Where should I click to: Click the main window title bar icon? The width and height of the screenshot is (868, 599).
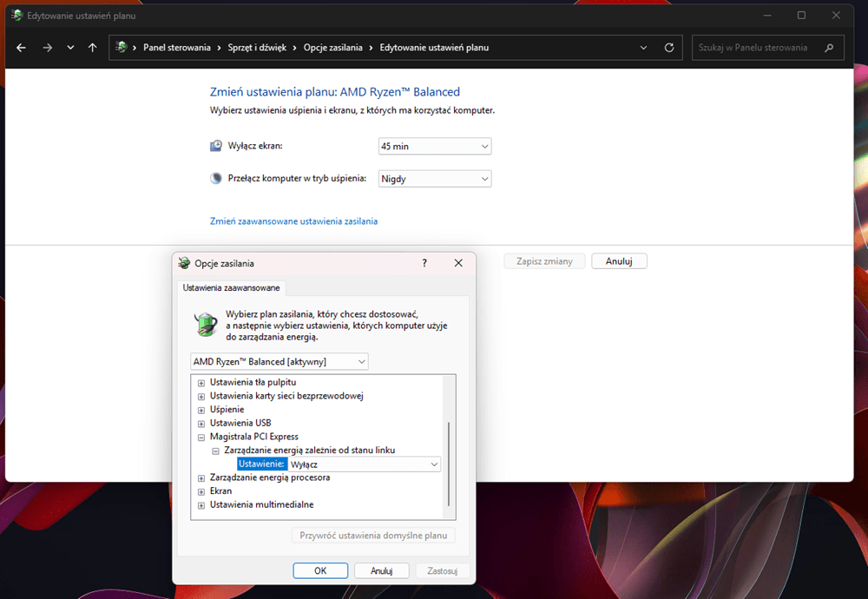click(x=16, y=16)
